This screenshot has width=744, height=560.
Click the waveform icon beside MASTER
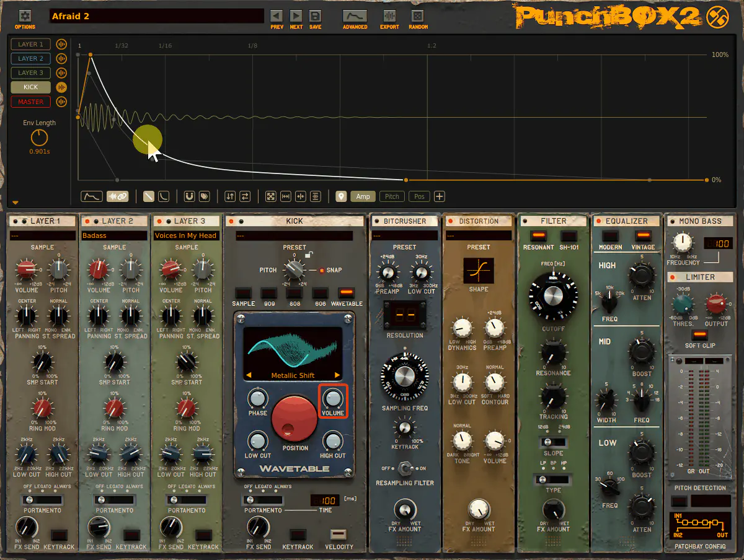coord(61,102)
